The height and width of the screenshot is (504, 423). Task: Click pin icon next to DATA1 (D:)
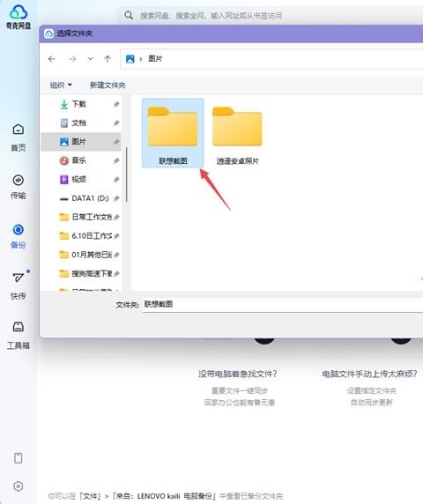(116, 198)
